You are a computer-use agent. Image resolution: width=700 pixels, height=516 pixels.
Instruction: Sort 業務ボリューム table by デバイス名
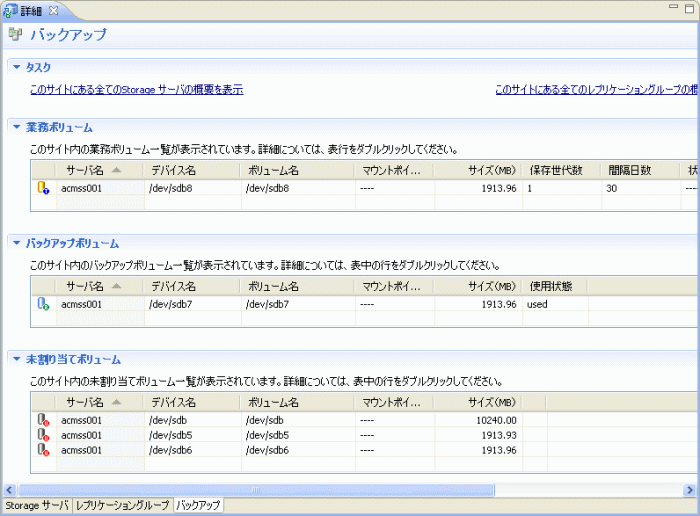(x=192, y=170)
